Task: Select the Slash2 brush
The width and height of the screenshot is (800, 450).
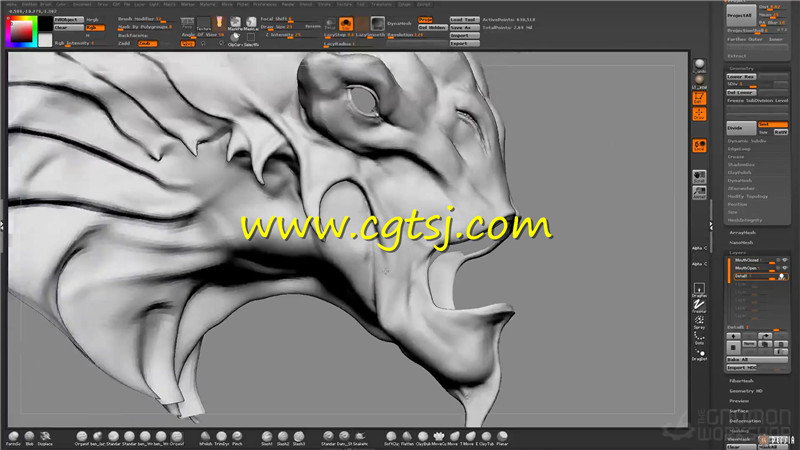Action: point(283,437)
